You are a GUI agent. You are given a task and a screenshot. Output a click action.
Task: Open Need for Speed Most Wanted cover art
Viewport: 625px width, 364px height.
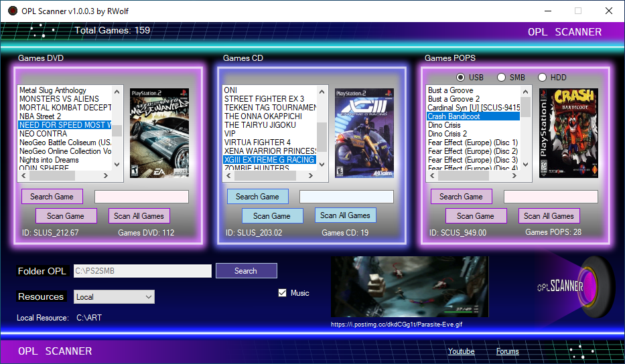[159, 133]
